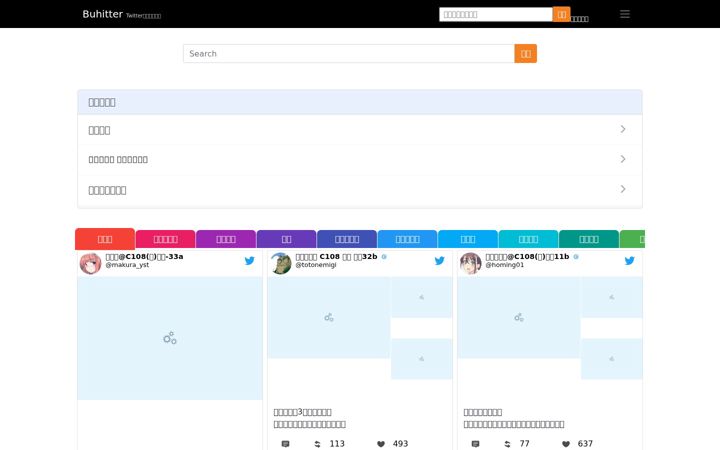This screenshot has width=720, height=450.
Task: Open the lower small thumbnail on @homing01 card
Action: click(612, 359)
